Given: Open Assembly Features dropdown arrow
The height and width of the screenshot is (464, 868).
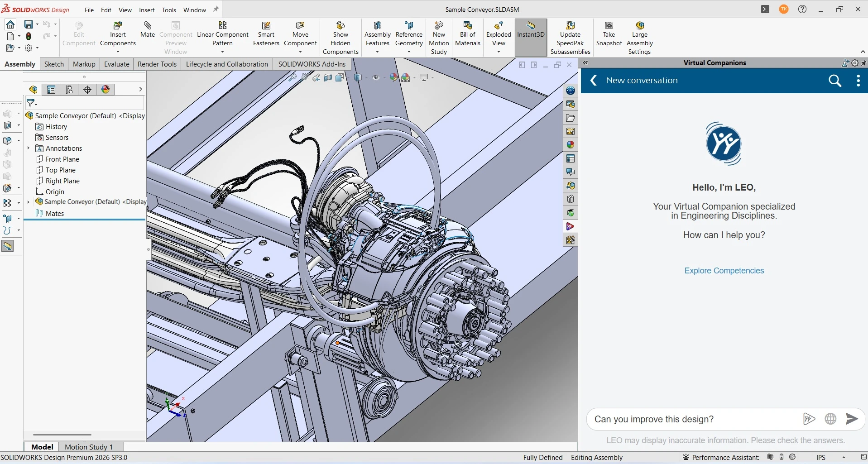Looking at the screenshot, I should tap(377, 52).
